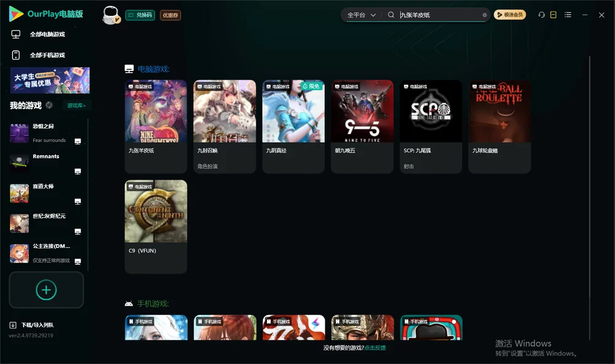The height and width of the screenshot is (364, 615).
Task: Click the 下载/导入列队 label
Action: 38,325
